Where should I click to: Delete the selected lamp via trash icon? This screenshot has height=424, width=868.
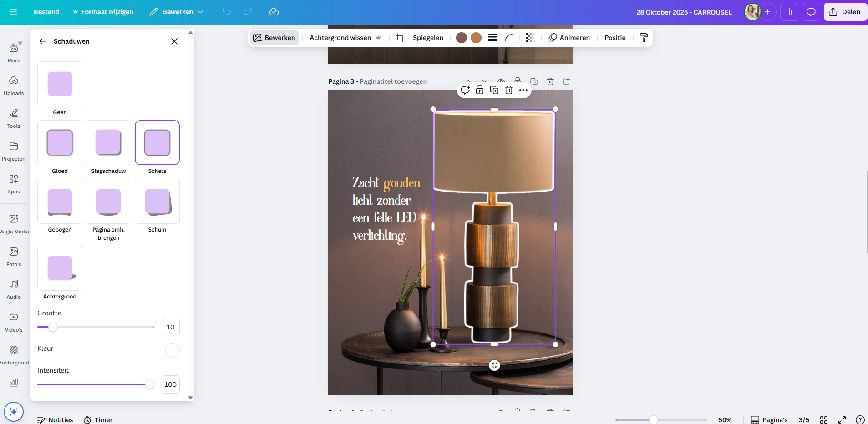(x=509, y=90)
